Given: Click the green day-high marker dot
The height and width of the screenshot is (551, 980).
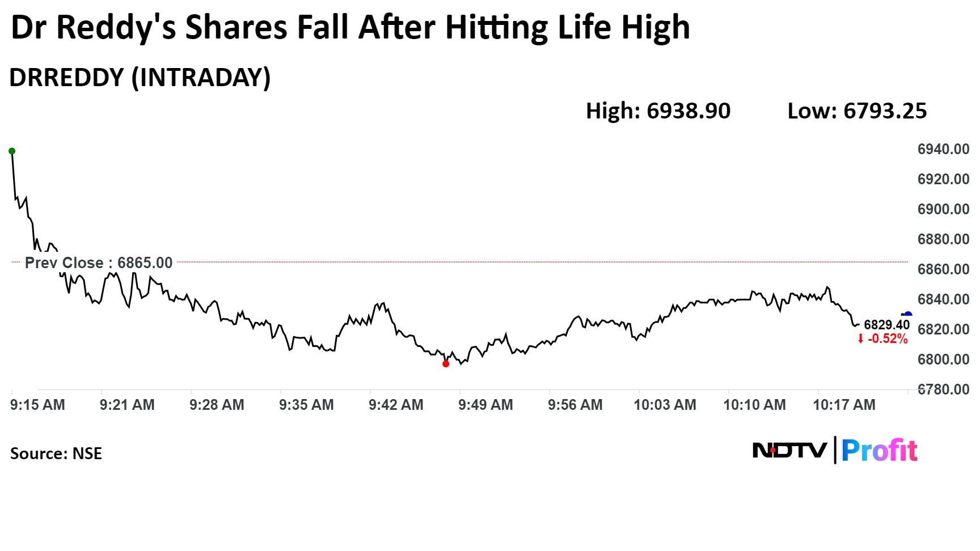Looking at the screenshot, I should coord(12,151).
